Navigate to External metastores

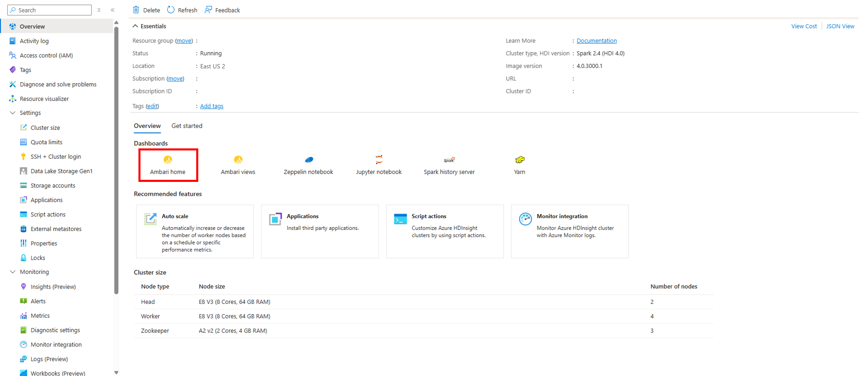[55, 228]
